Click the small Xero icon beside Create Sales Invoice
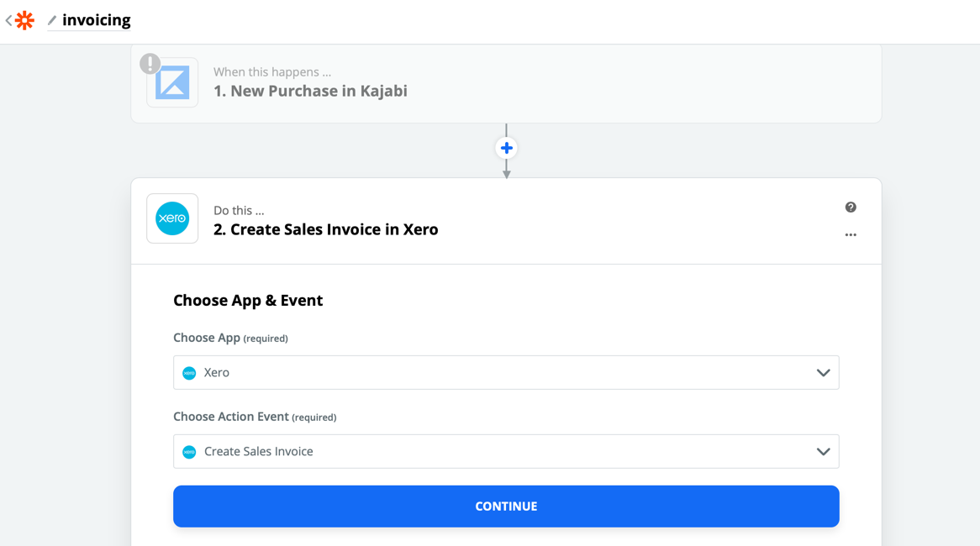This screenshot has height=546, width=980. 189,452
